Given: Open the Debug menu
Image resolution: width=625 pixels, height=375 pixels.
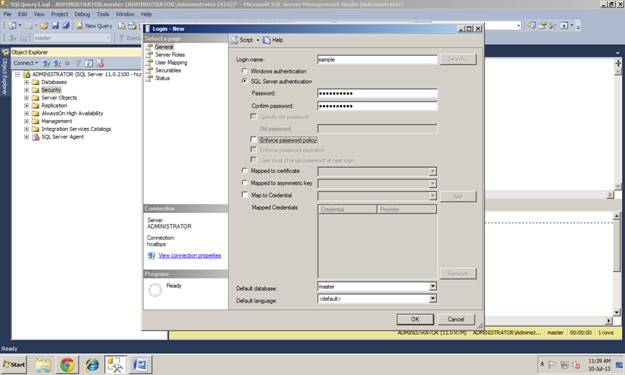Looking at the screenshot, I should click(x=82, y=14).
